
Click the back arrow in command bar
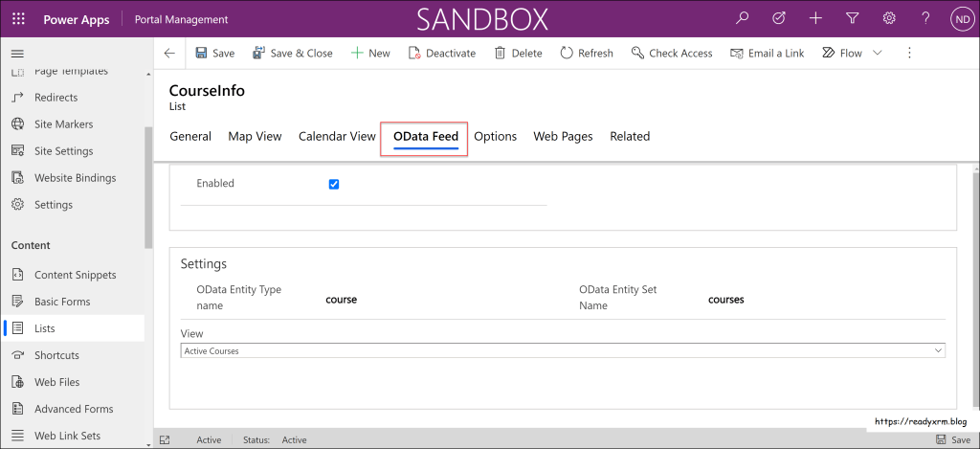pos(169,54)
